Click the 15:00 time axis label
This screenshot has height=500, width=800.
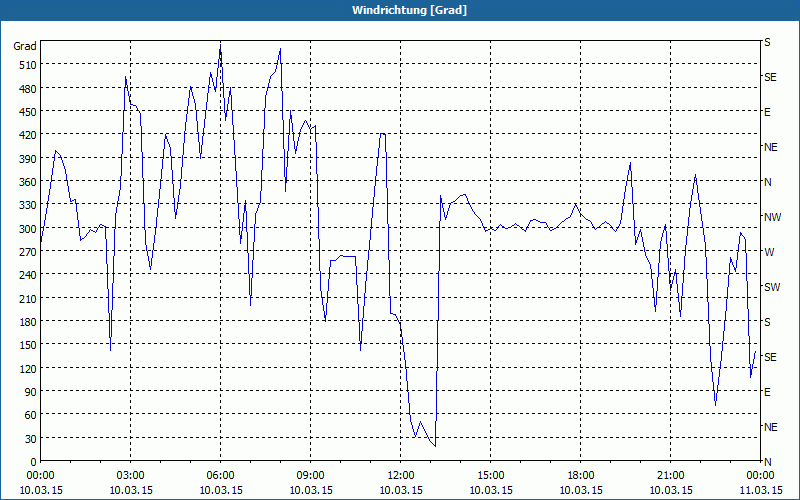(491, 476)
